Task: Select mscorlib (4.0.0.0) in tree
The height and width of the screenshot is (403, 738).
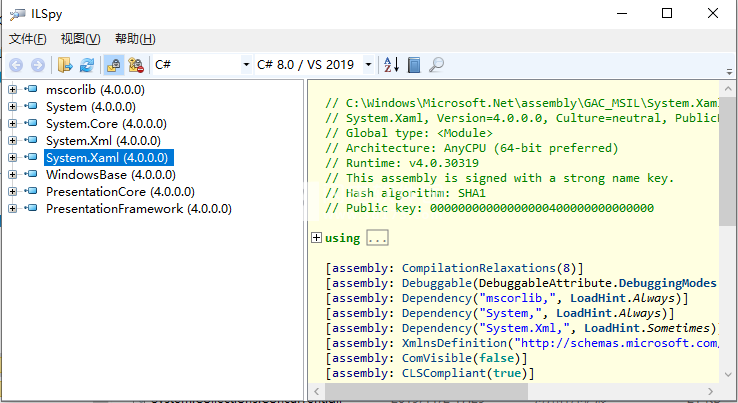Action: click(95, 89)
